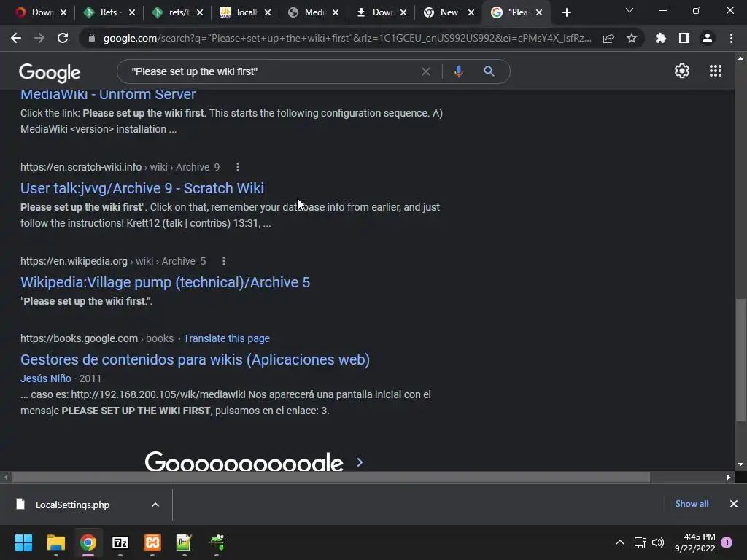Open File Explorer from taskbar

pos(55,542)
